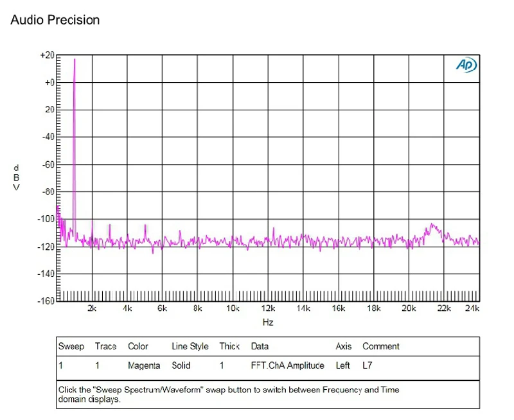Click the "Thick" column header

point(229,347)
